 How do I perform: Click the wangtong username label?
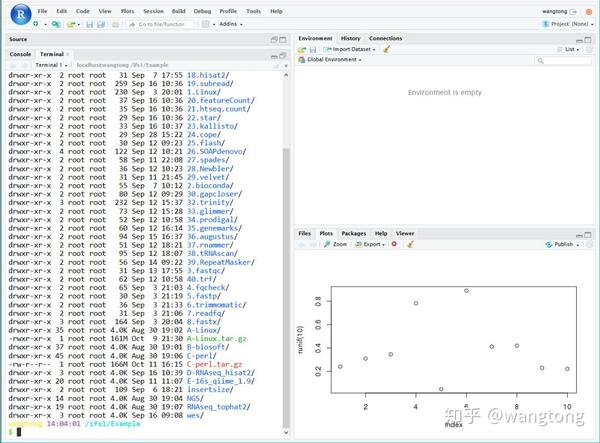click(x=554, y=11)
